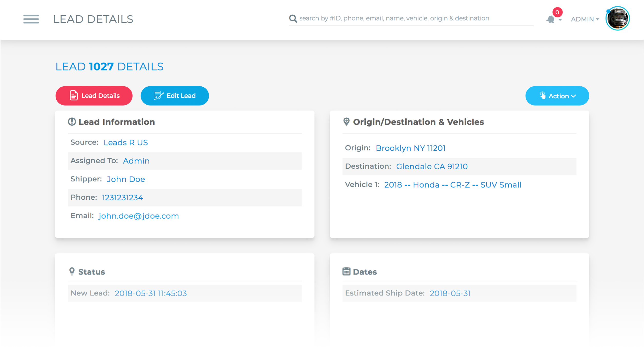Click the Leads R US source link
Viewport: 644px width, 347px height.
coord(126,142)
